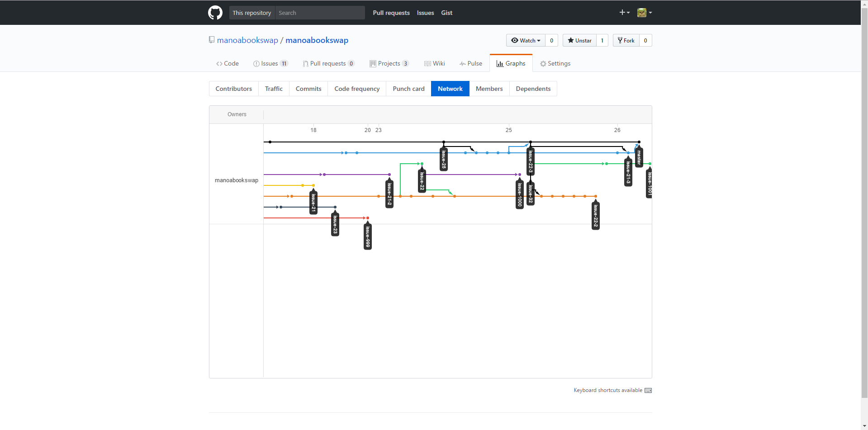Click the date label 18 in graph
This screenshot has width=868, height=430.
click(x=313, y=130)
